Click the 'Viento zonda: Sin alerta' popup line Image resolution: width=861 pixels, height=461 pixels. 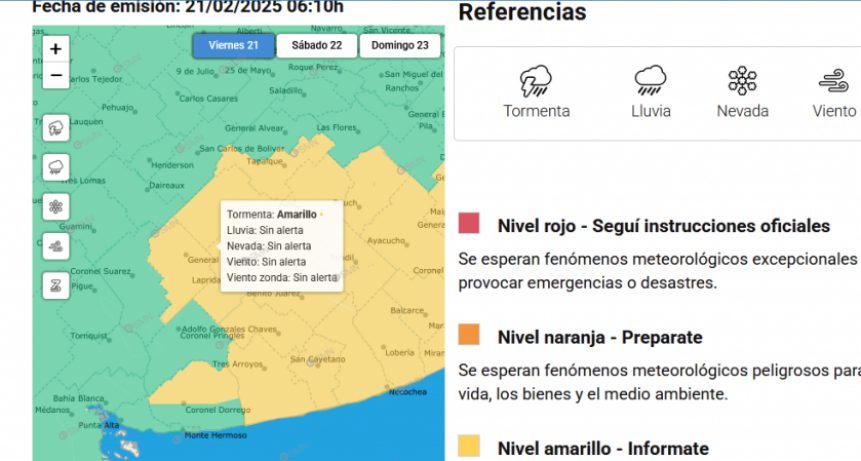tap(282, 278)
